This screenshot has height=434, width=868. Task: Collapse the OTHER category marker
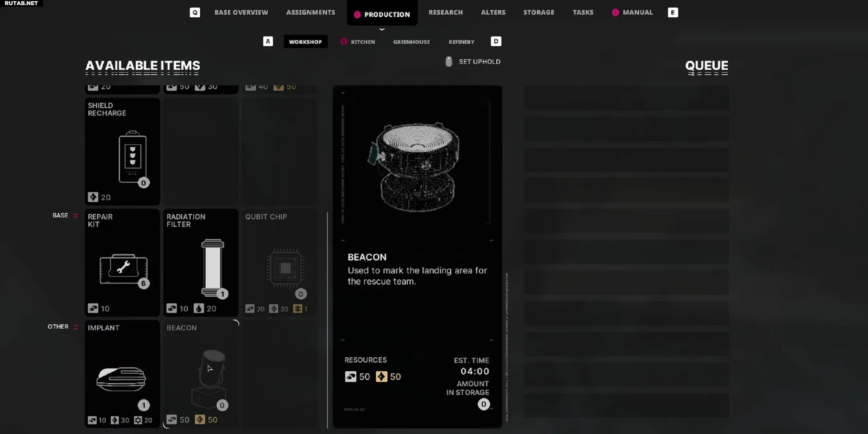click(x=76, y=327)
